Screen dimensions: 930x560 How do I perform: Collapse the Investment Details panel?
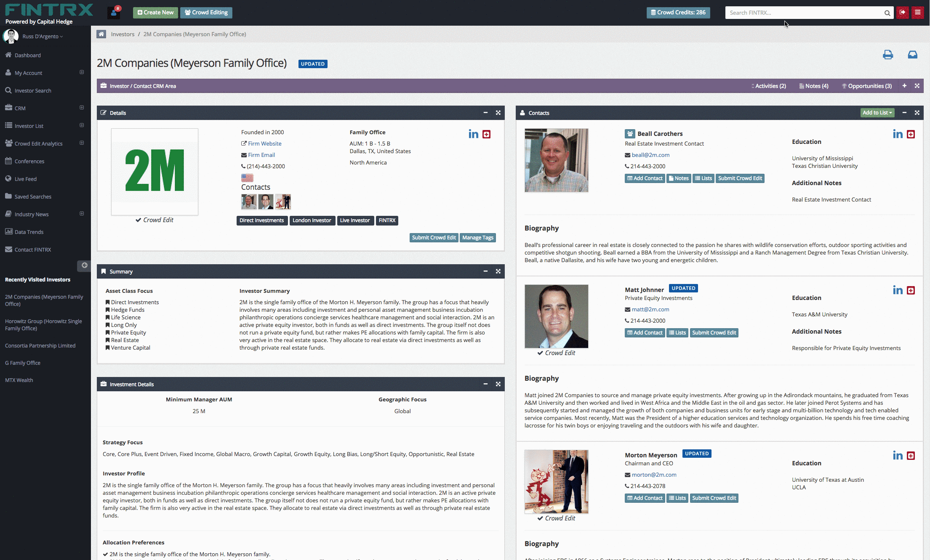pyautogui.click(x=485, y=384)
